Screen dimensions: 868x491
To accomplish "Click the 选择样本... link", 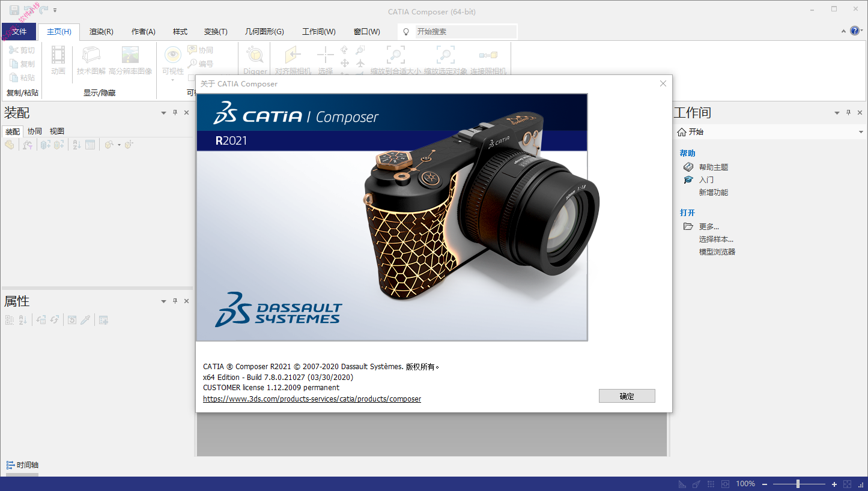I will [716, 239].
